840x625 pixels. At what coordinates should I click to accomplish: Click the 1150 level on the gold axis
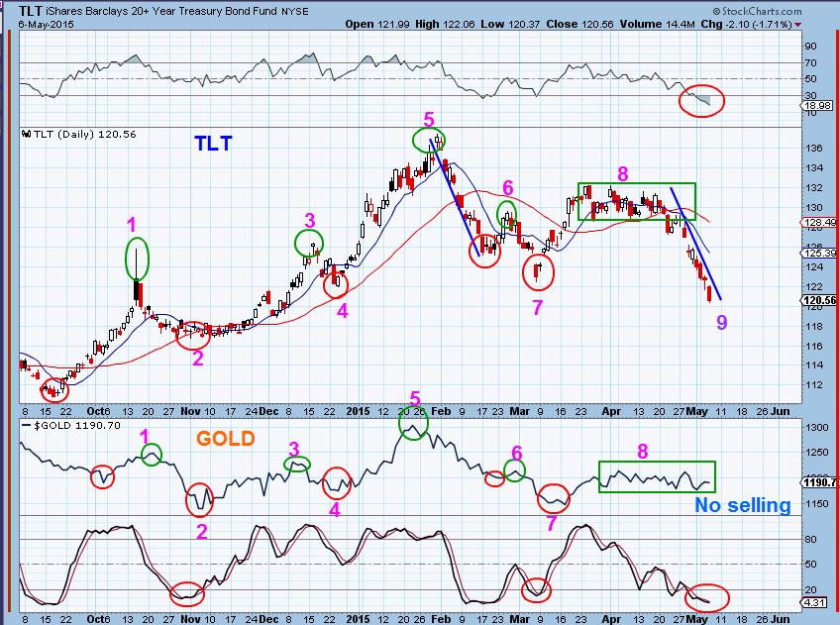coord(817,503)
